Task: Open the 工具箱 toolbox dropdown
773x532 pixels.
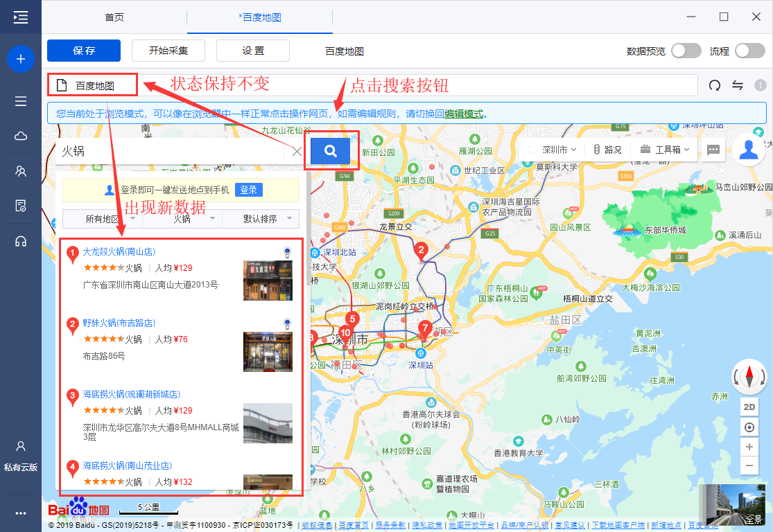Action: tap(665, 150)
